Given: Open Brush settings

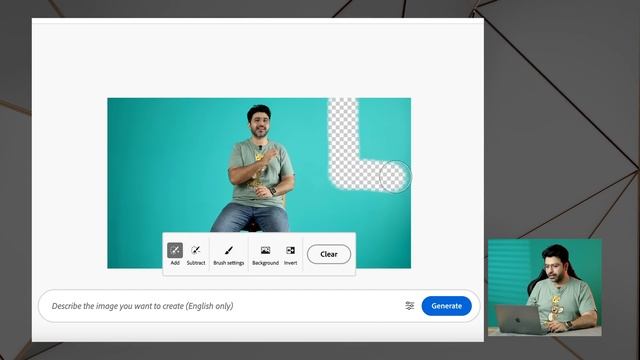Looking at the screenshot, I should pos(229,254).
